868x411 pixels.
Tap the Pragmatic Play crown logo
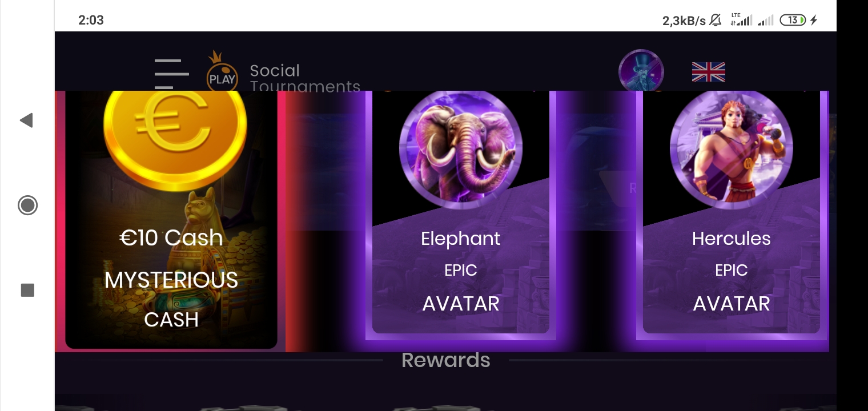[222, 71]
